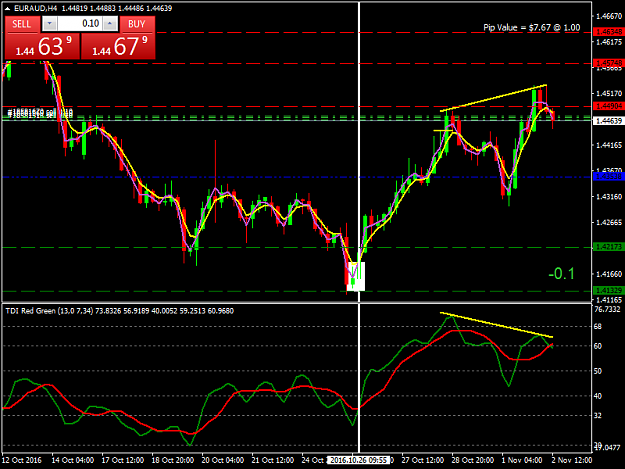
Task: Decrease lot volume with down arrow
Action: pos(49,24)
